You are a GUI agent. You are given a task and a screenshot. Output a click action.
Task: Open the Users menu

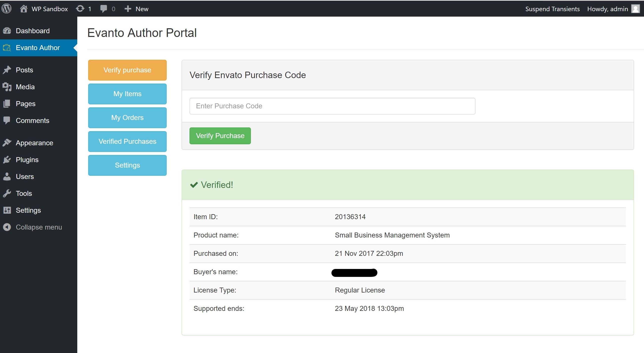point(38,176)
